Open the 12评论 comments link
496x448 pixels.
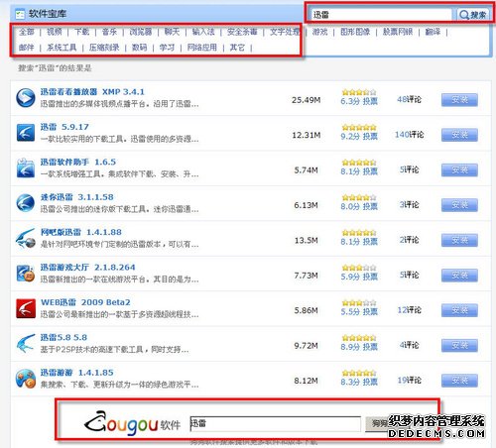tap(409, 310)
